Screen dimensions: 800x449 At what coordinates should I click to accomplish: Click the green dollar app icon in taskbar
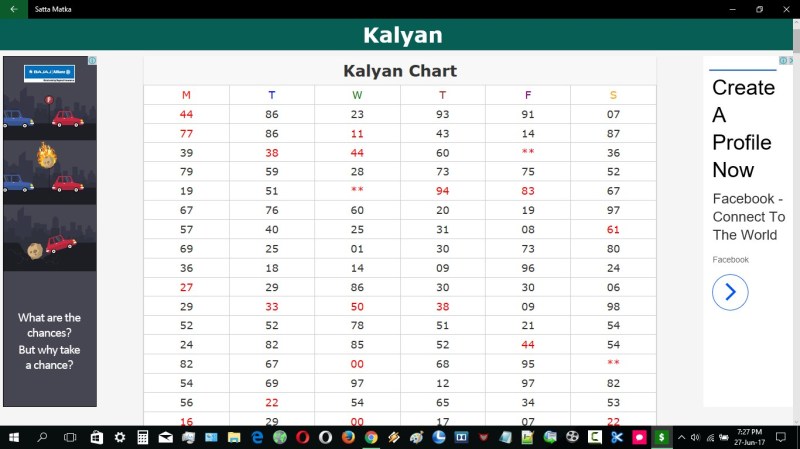[662, 437]
